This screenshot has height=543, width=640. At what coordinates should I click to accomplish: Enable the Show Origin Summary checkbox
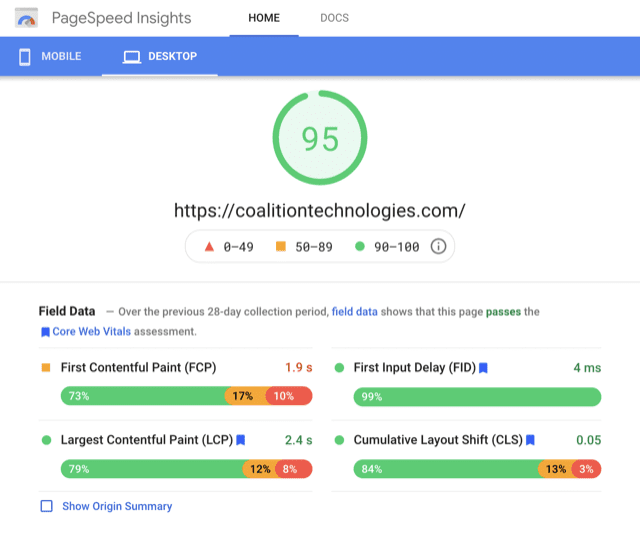(x=47, y=506)
